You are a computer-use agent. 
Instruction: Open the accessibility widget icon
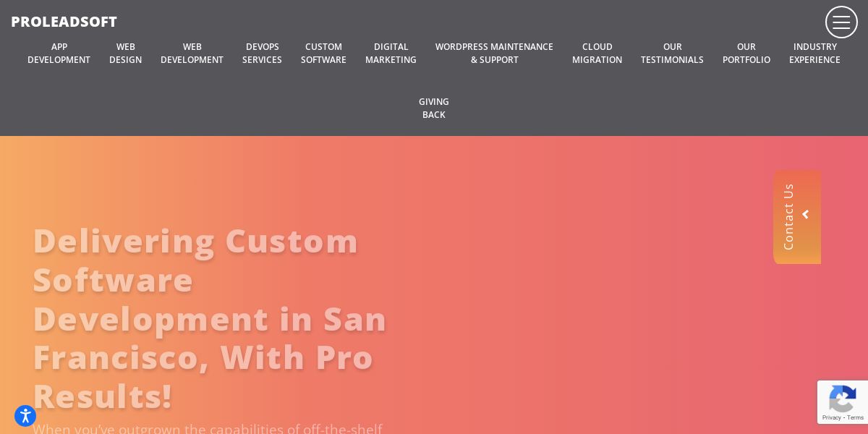coord(25,416)
